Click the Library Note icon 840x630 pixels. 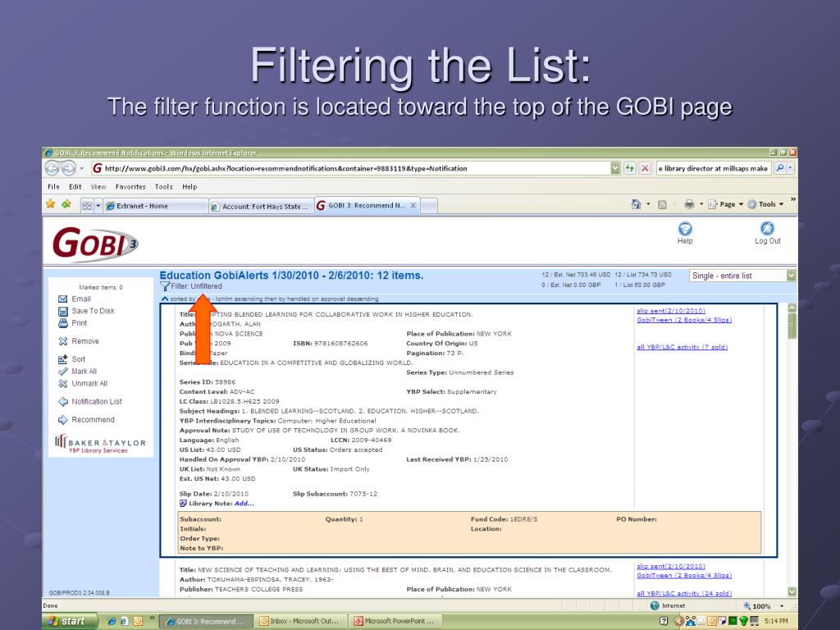pyautogui.click(x=183, y=504)
